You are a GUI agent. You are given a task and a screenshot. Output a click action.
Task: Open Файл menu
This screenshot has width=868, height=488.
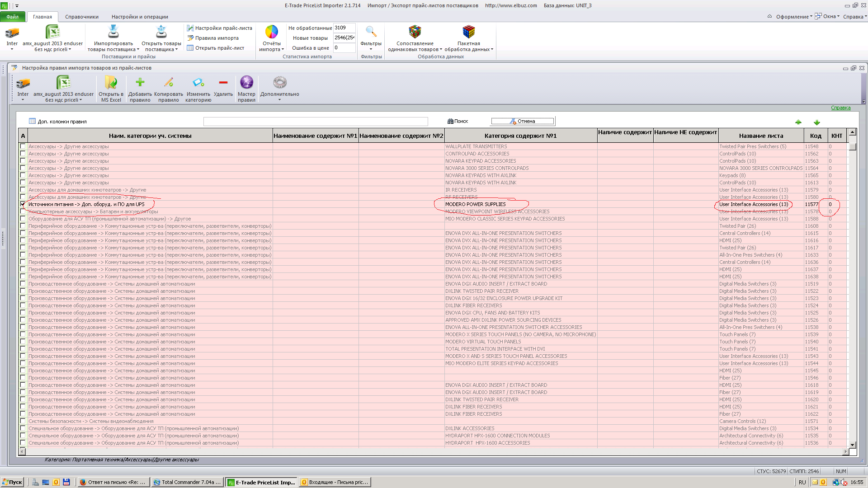[13, 17]
